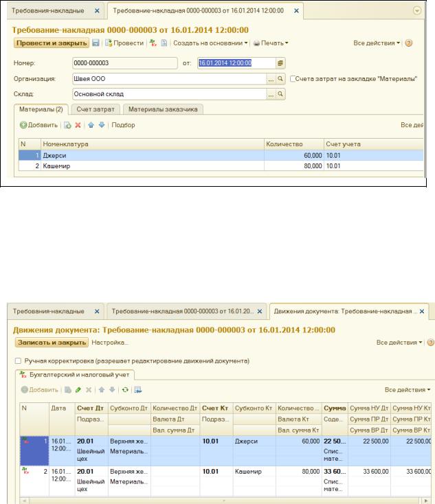Open Все действия menu in the top document toolbar
The height and width of the screenshot is (504, 435).
377,43
